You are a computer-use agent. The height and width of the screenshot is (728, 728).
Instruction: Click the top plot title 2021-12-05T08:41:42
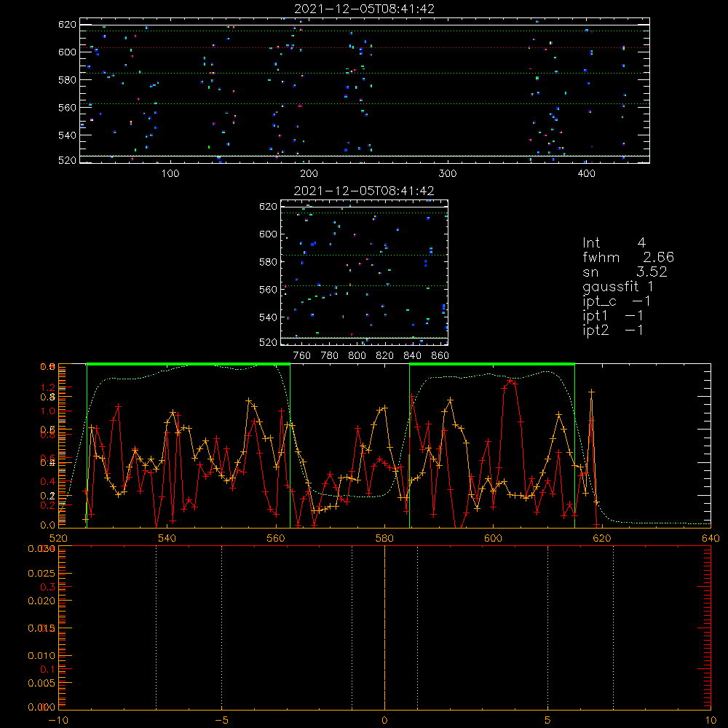pos(365,9)
